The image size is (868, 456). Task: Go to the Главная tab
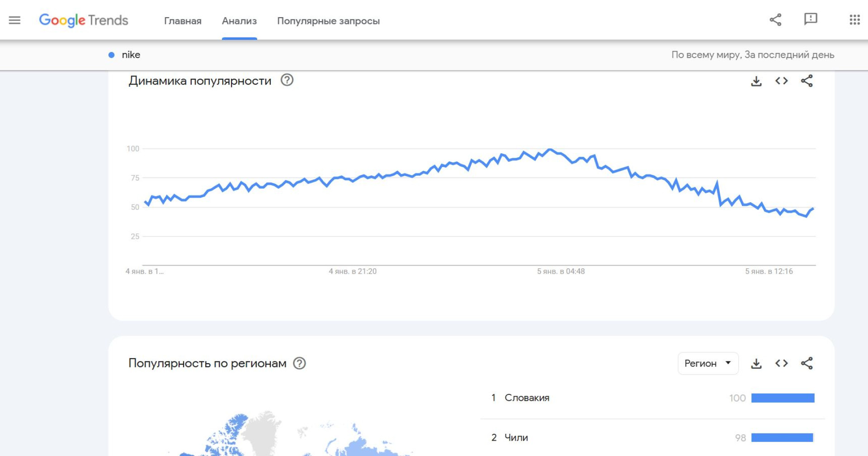(183, 21)
